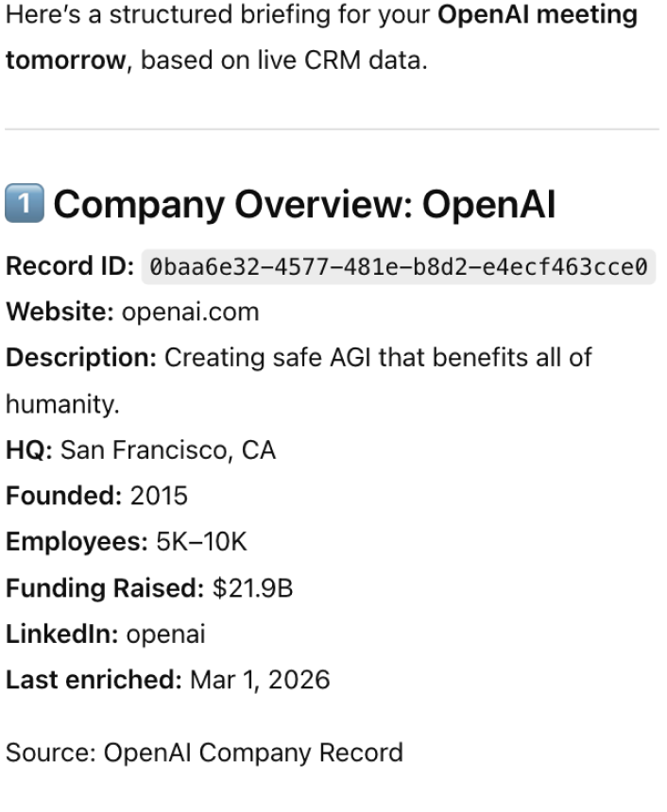Click the Founded year 2015
Viewport: 667px width, 812px height.
[x=159, y=496]
